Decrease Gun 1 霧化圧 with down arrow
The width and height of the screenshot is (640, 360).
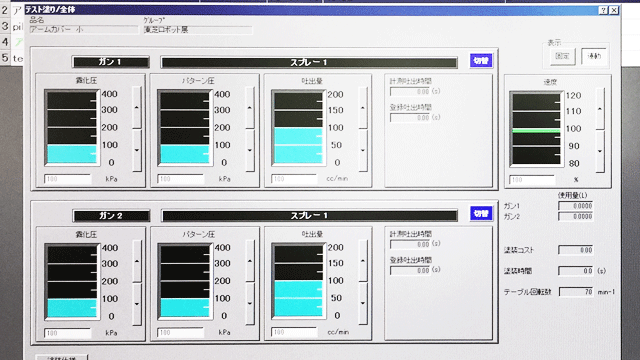click(x=137, y=150)
